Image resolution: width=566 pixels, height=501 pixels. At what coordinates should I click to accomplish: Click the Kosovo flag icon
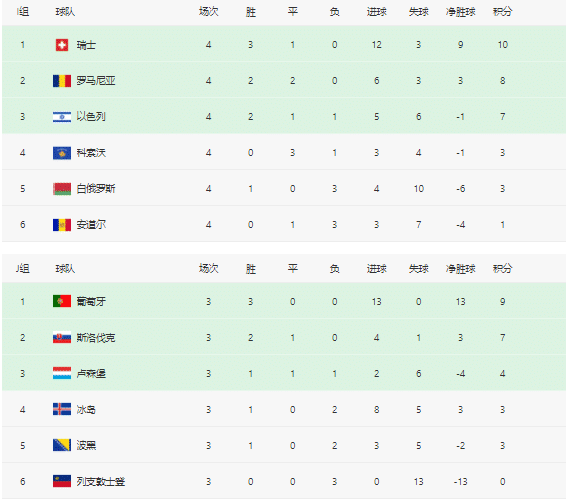pos(62,153)
